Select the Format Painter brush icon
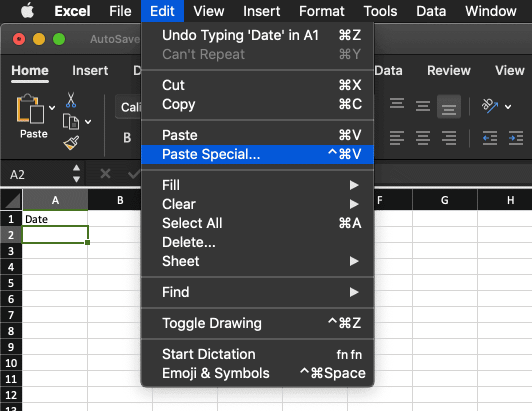 click(x=71, y=143)
